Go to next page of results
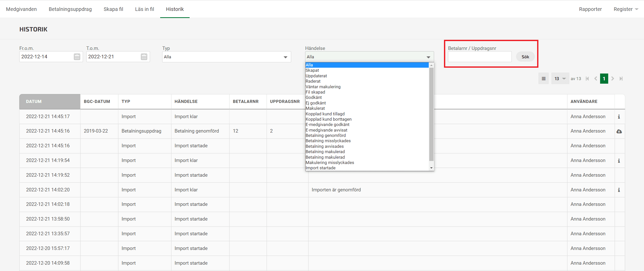 point(613,79)
